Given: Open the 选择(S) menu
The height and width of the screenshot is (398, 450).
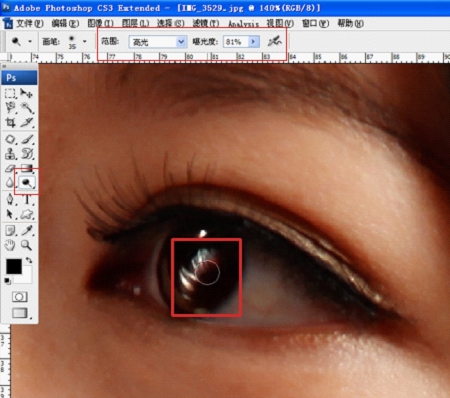Looking at the screenshot, I should coord(170,23).
